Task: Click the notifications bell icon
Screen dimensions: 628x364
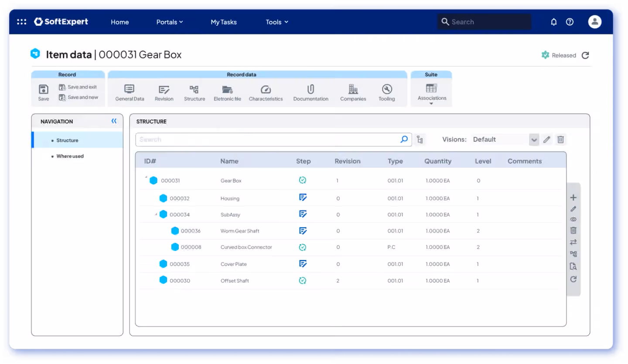Action: pyautogui.click(x=554, y=22)
